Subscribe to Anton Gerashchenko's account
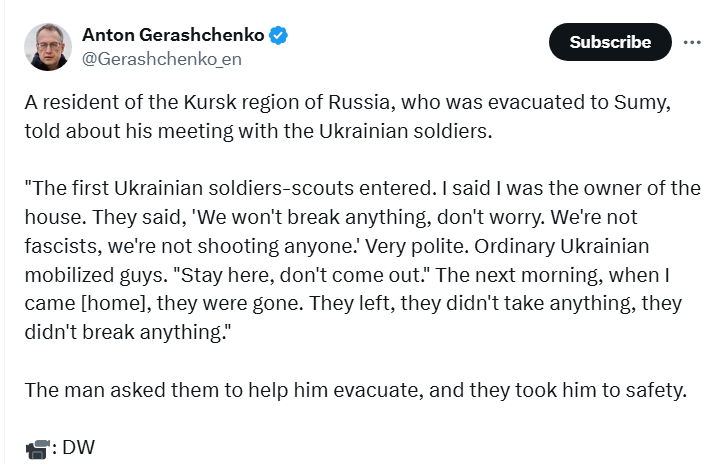 [610, 42]
